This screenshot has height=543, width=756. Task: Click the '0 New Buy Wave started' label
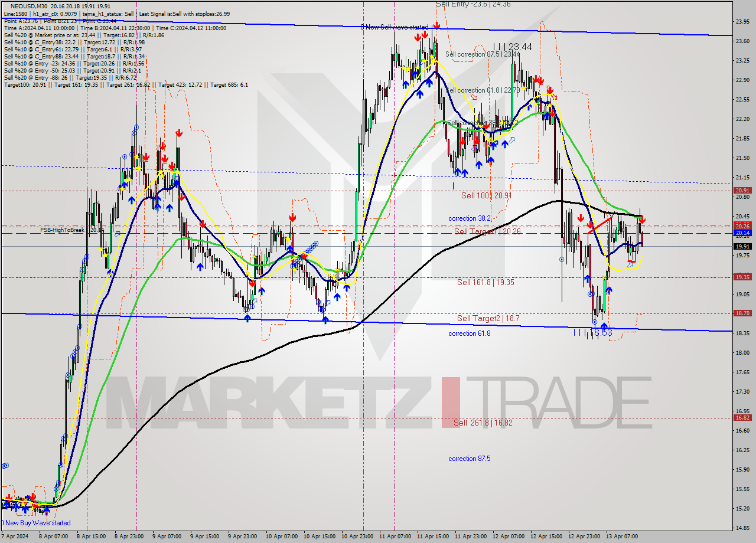point(36,523)
